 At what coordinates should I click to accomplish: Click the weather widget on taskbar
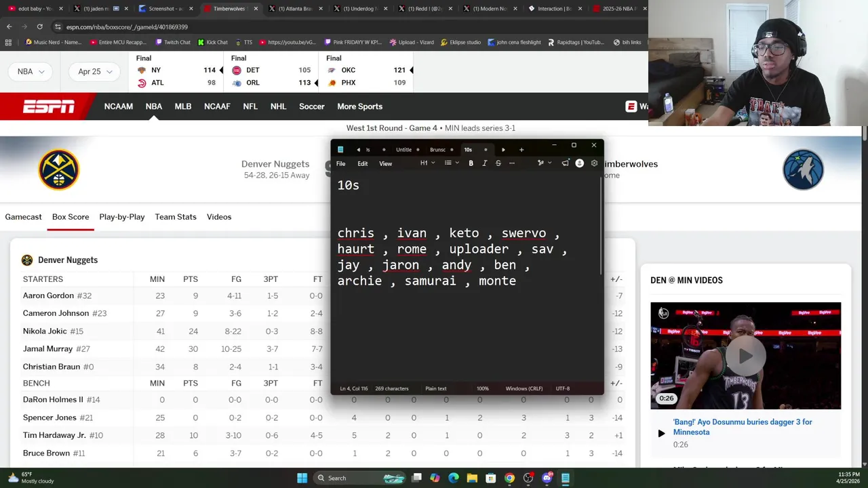coord(32,478)
